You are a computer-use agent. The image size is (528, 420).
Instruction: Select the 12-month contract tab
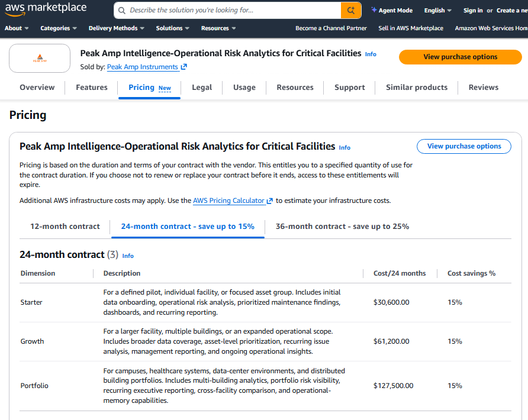click(65, 227)
